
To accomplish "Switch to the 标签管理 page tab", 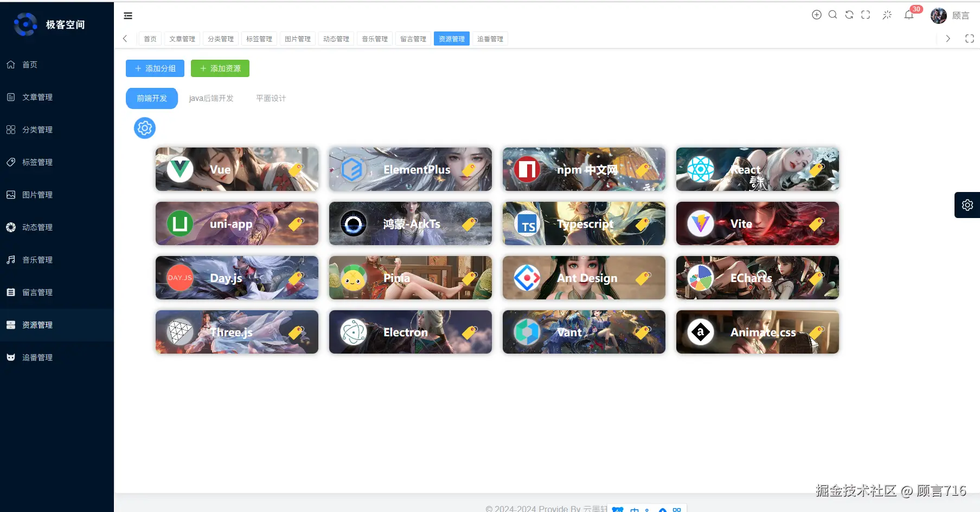I will 259,39.
